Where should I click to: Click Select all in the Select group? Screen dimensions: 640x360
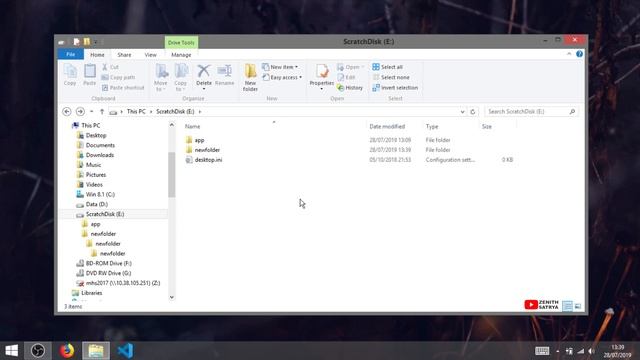(x=387, y=67)
